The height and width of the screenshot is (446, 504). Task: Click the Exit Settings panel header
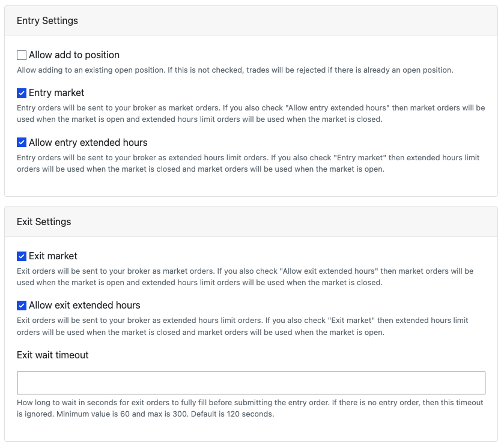coord(44,222)
